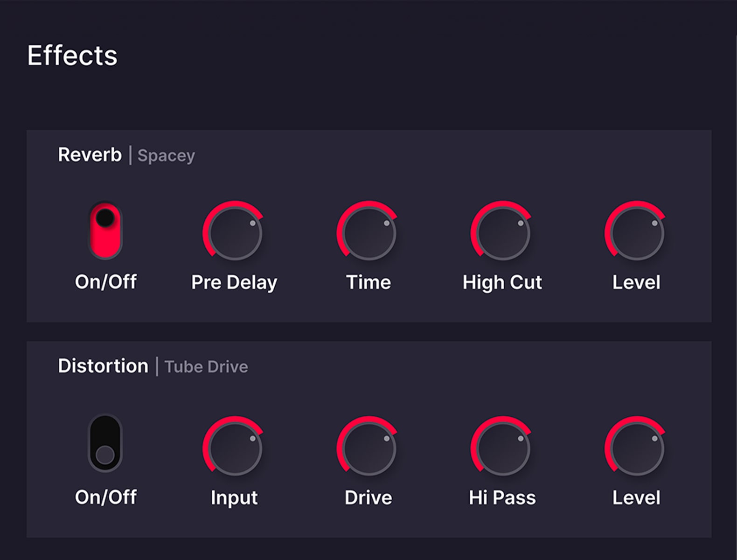Click the Distortion Hi Pass knob
Viewport: 737px width, 560px height.
[502, 448]
